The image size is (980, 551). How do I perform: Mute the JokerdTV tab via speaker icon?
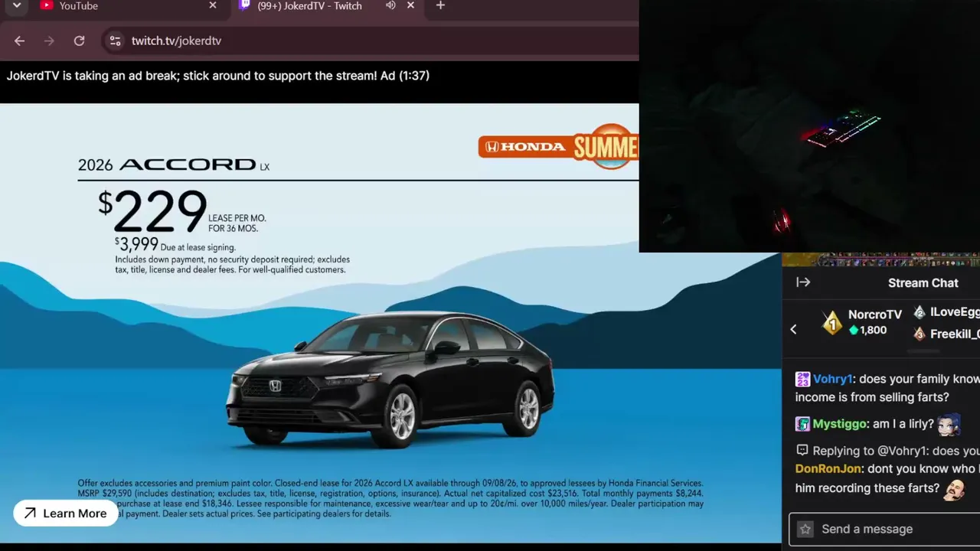[x=390, y=5]
